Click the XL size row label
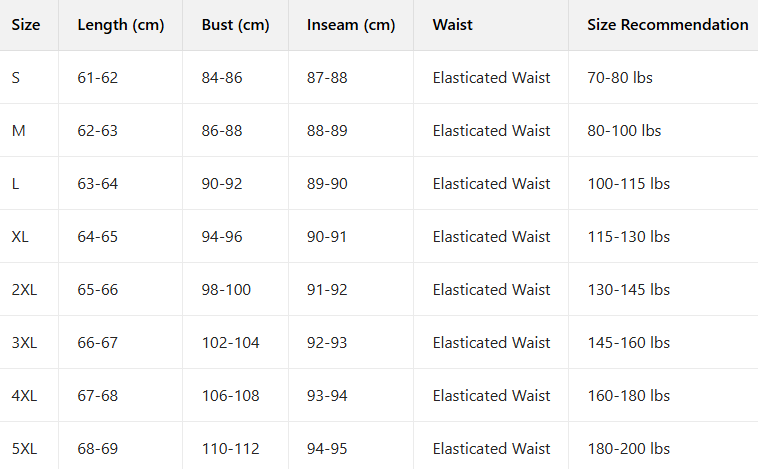Screen dimensions: 758x469 coord(20,236)
